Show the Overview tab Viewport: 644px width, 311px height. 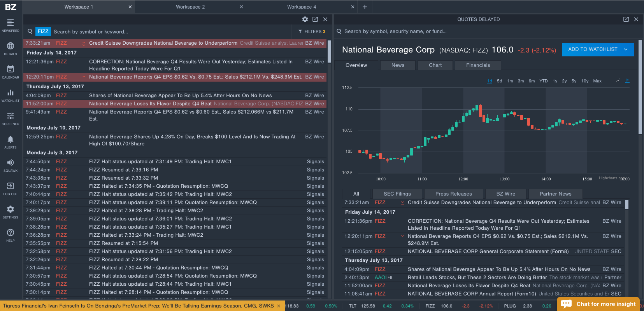click(356, 65)
